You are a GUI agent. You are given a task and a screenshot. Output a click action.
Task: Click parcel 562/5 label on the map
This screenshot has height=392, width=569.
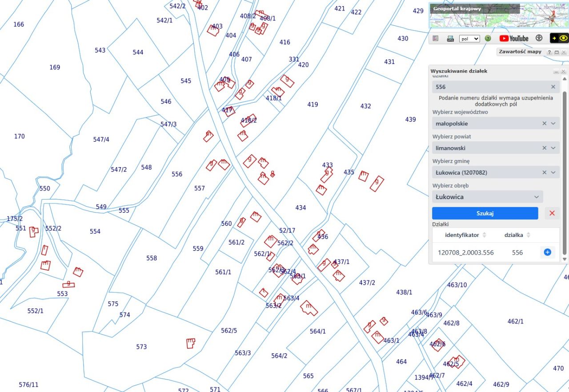pos(229,331)
